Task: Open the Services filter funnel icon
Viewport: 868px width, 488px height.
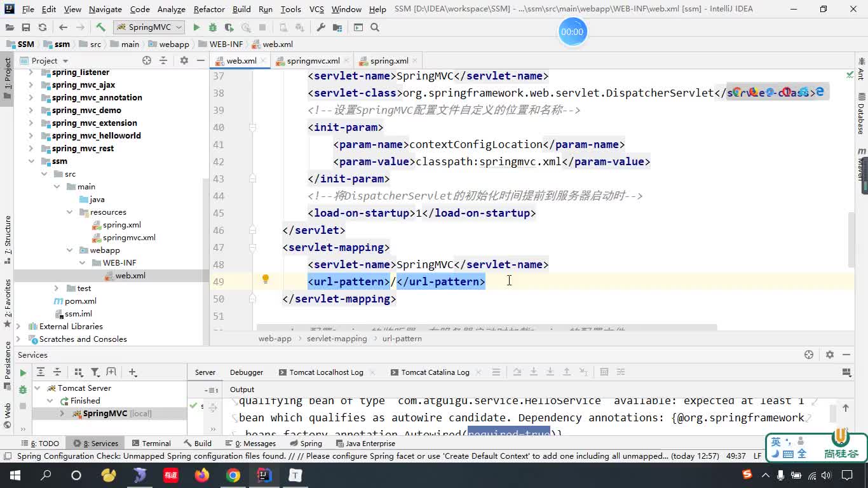Action: (95, 372)
